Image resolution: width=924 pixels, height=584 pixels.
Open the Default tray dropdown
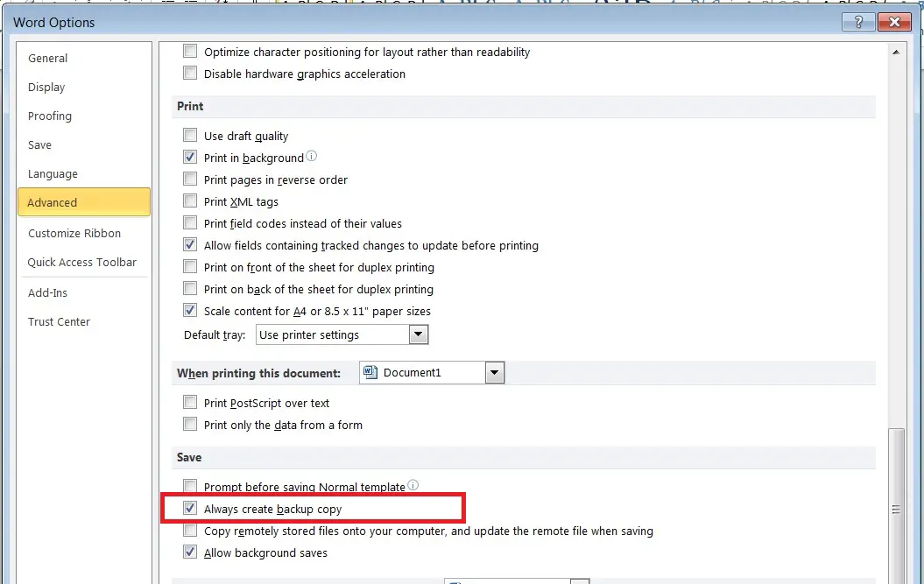[418, 334]
